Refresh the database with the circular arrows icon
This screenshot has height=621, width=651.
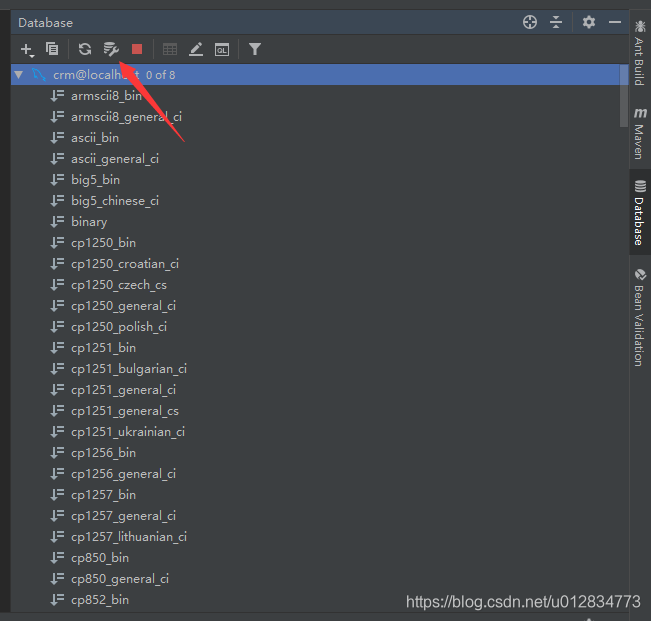(x=85, y=49)
